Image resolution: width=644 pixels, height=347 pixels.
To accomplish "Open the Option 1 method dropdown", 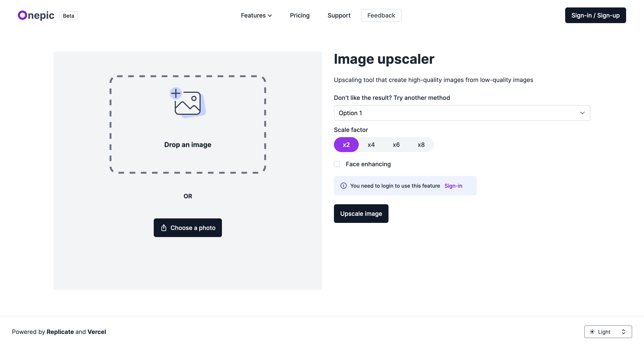I will tap(462, 113).
